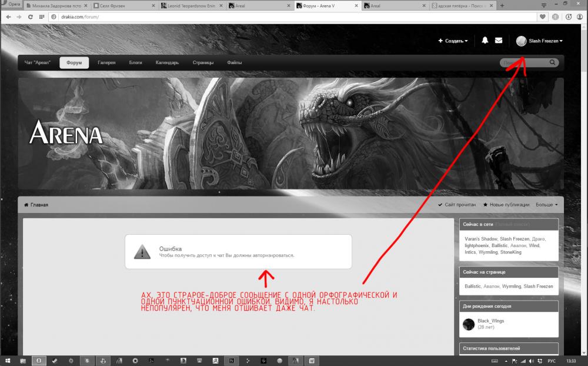588x366 pixels.
Task: Open the Файлы navigation item
Action: pos(235,63)
